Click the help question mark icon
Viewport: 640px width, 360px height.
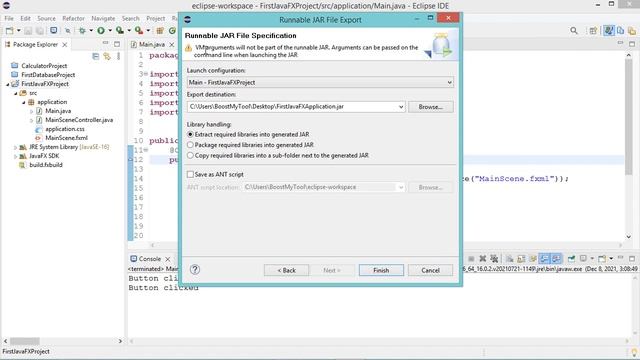point(195,269)
